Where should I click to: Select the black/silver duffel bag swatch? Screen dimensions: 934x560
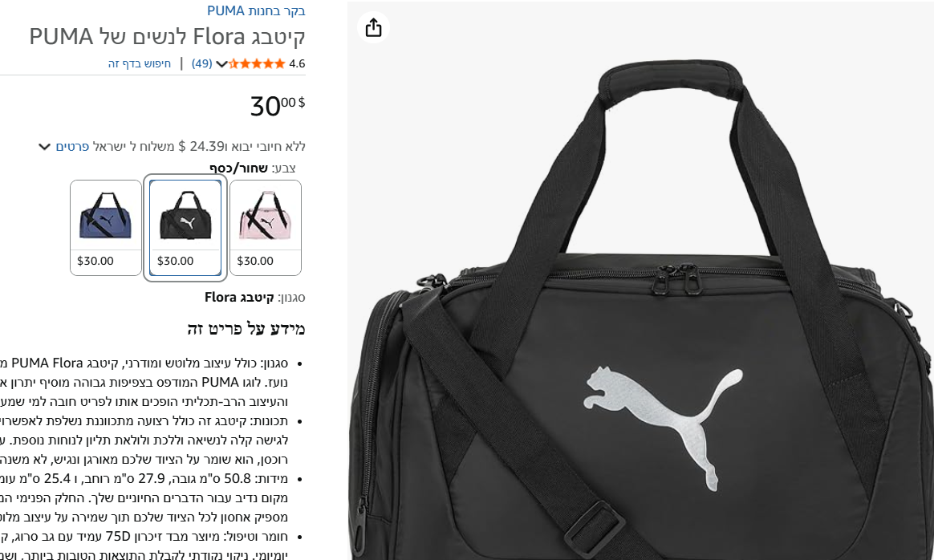(x=185, y=228)
